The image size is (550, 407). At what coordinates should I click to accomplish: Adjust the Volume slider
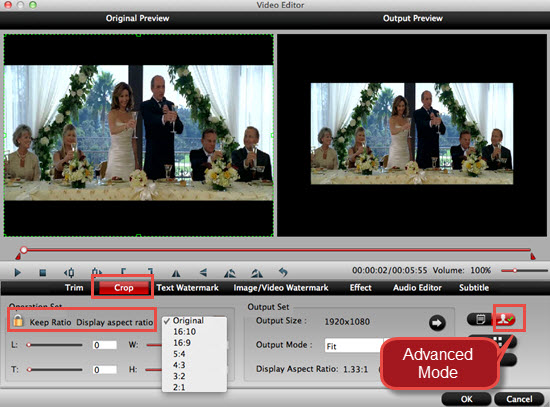point(524,271)
